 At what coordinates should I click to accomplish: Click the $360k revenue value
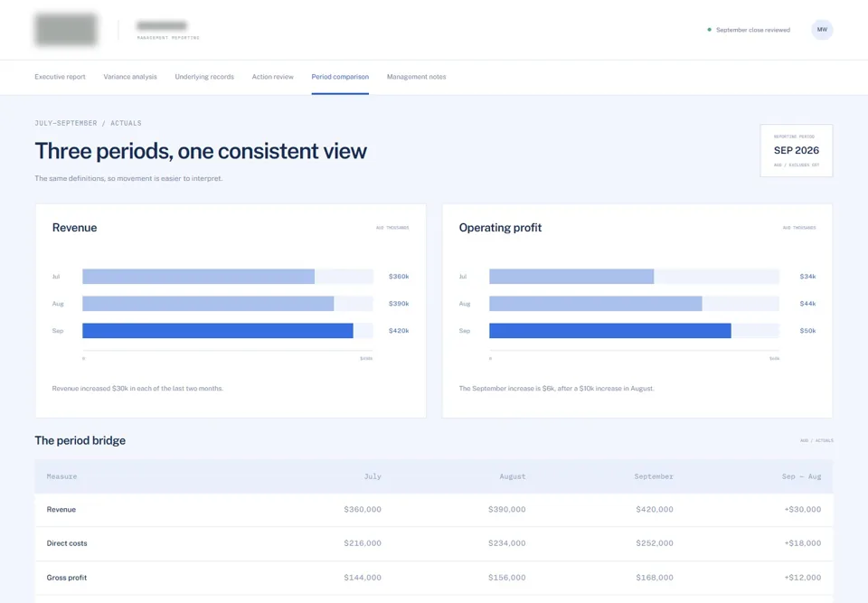click(399, 277)
